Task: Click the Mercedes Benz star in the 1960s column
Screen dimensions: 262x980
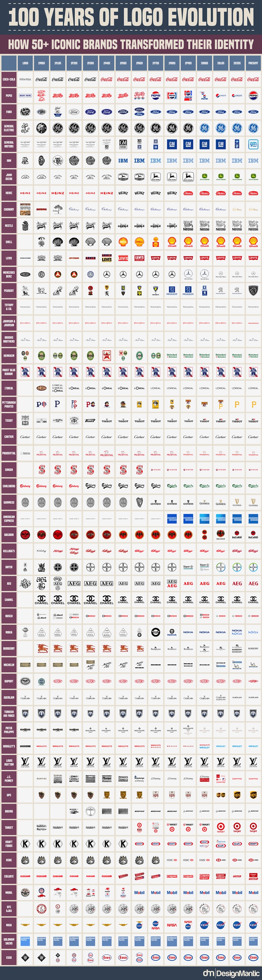Action: (x=139, y=274)
